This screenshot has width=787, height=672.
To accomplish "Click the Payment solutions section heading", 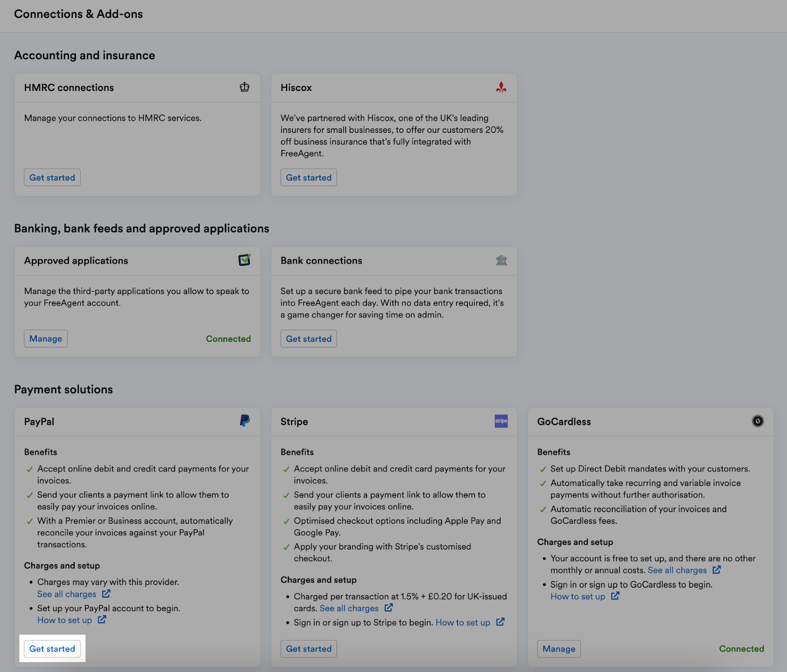I will tap(63, 389).
